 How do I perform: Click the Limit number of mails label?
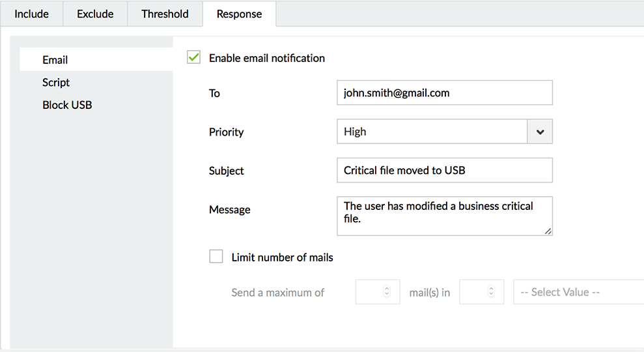coord(282,257)
